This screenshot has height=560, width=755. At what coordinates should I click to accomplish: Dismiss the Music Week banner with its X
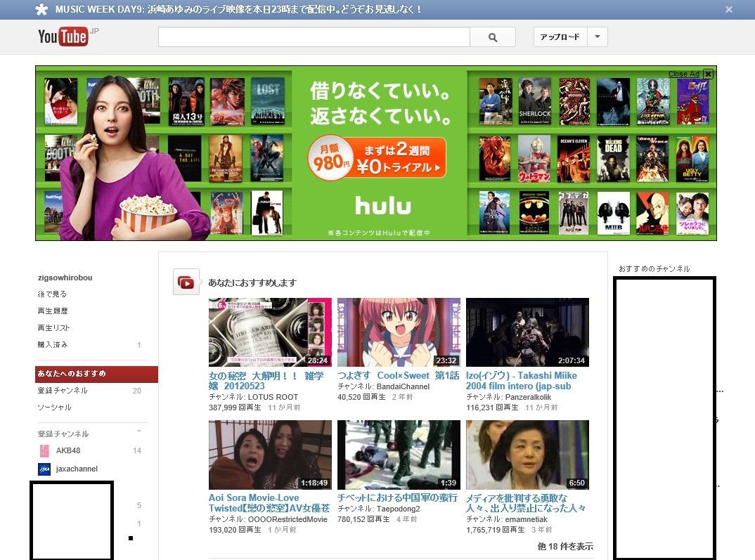pyautogui.click(x=729, y=9)
